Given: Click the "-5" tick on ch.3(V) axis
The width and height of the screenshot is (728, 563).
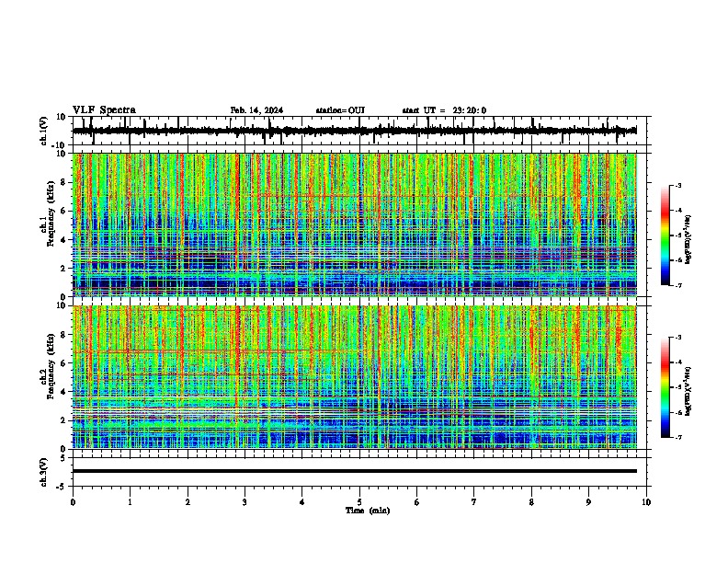Looking at the screenshot, I should click(x=62, y=487).
